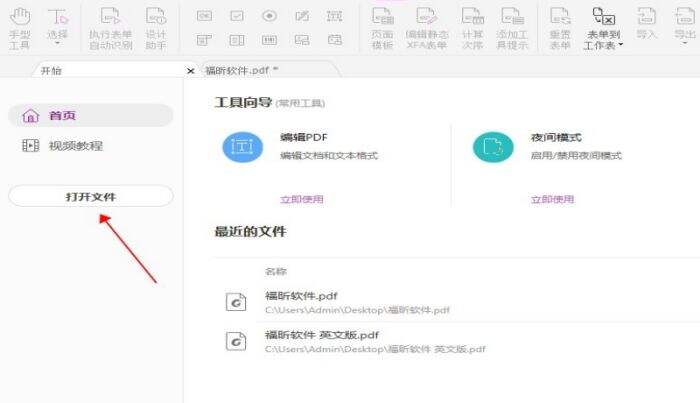700x403 pixels.
Task: Click the 名称 column header
Action: point(275,271)
